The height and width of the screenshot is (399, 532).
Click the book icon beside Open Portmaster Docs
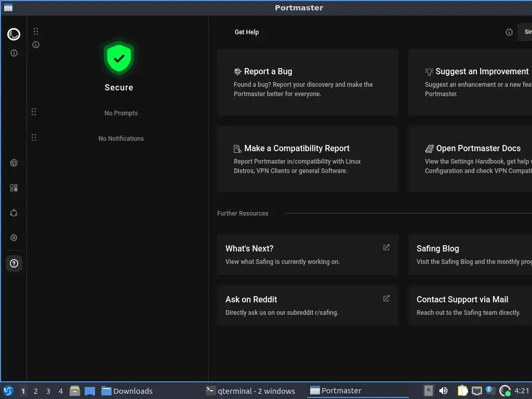click(429, 149)
